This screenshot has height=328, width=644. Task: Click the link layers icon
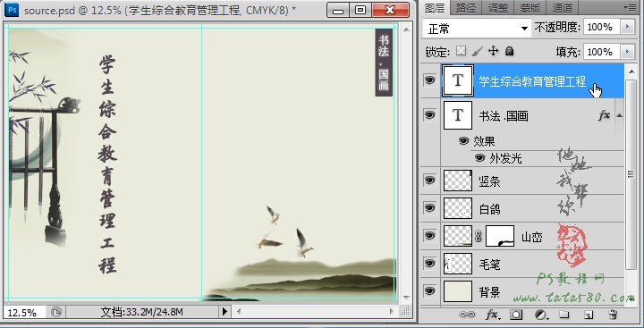467,315
